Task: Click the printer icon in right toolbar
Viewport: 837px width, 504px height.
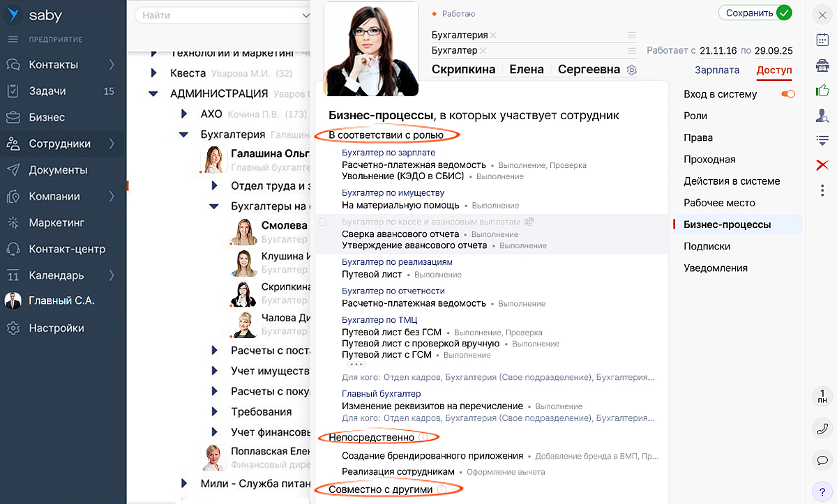Action: [822, 66]
